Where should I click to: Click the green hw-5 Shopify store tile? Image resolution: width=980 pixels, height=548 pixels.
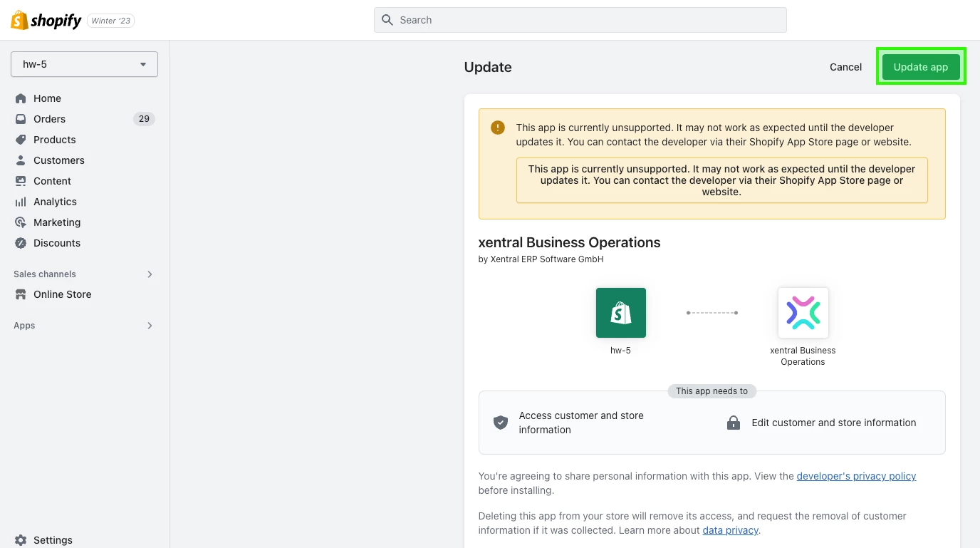pos(621,313)
